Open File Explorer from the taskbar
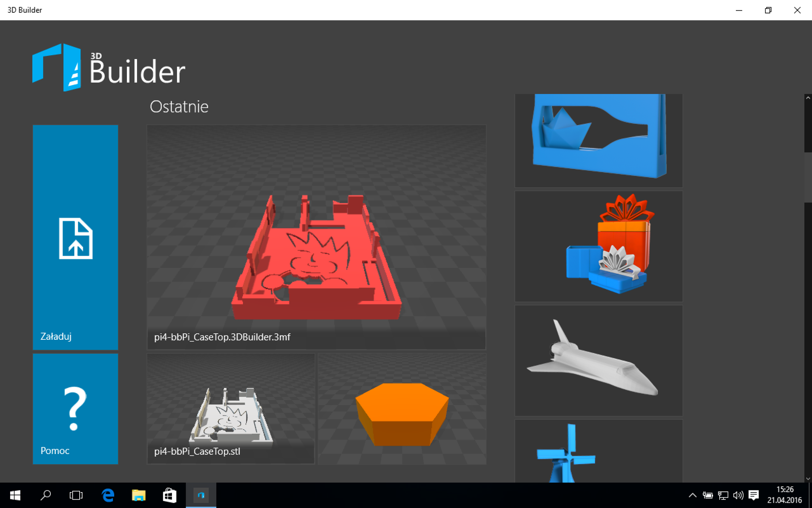The height and width of the screenshot is (508, 812). tap(139, 495)
